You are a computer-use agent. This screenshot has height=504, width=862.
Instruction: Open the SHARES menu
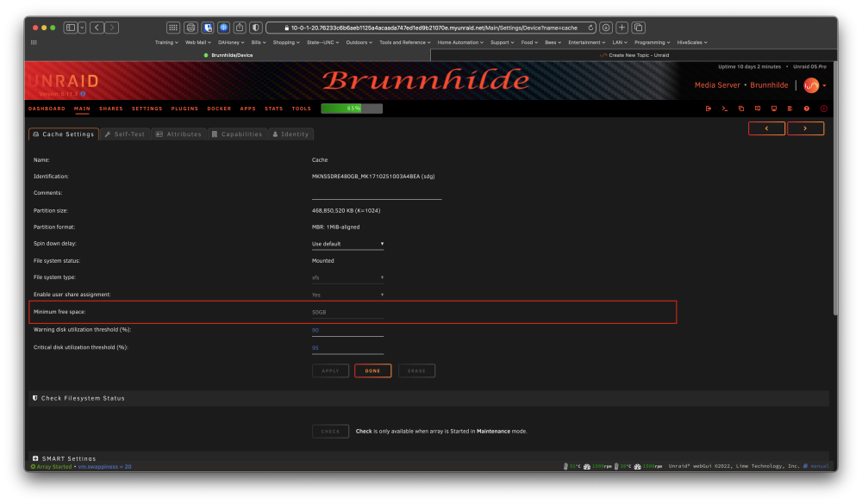click(111, 109)
